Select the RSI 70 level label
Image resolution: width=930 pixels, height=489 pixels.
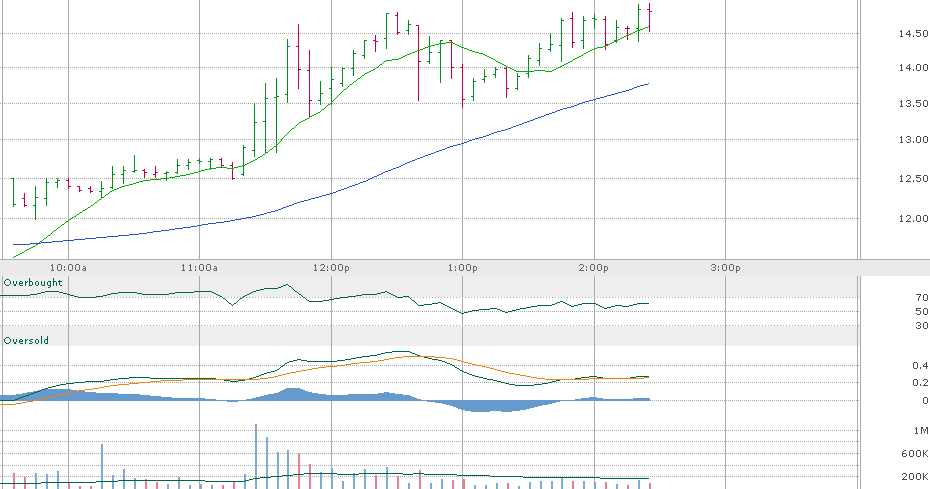tap(922, 298)
